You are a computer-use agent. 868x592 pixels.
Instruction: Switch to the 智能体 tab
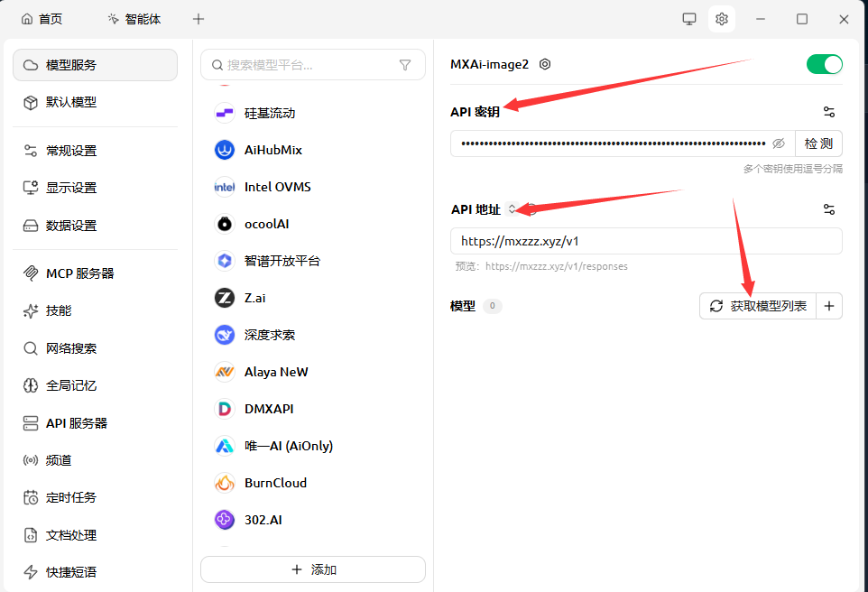point(134,19)
